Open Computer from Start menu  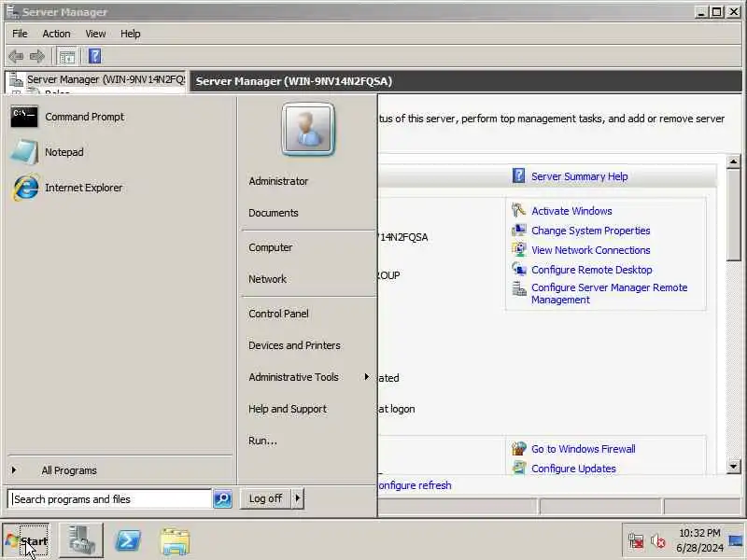[x=270, y=247]
